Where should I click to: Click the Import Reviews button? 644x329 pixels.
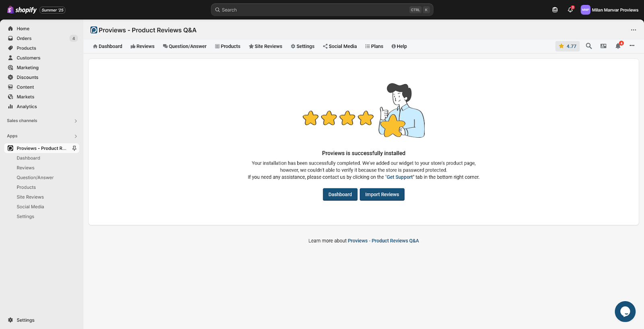[x=382, y=195]
